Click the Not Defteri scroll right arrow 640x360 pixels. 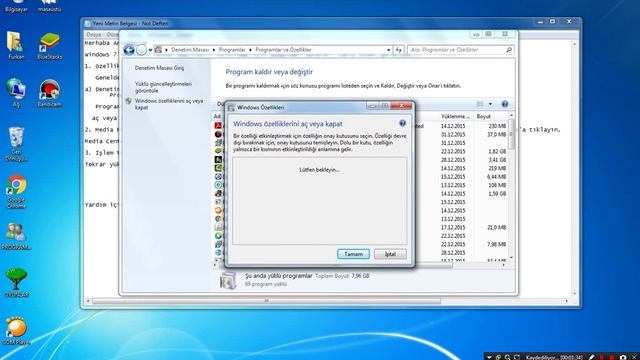[567, 301]
